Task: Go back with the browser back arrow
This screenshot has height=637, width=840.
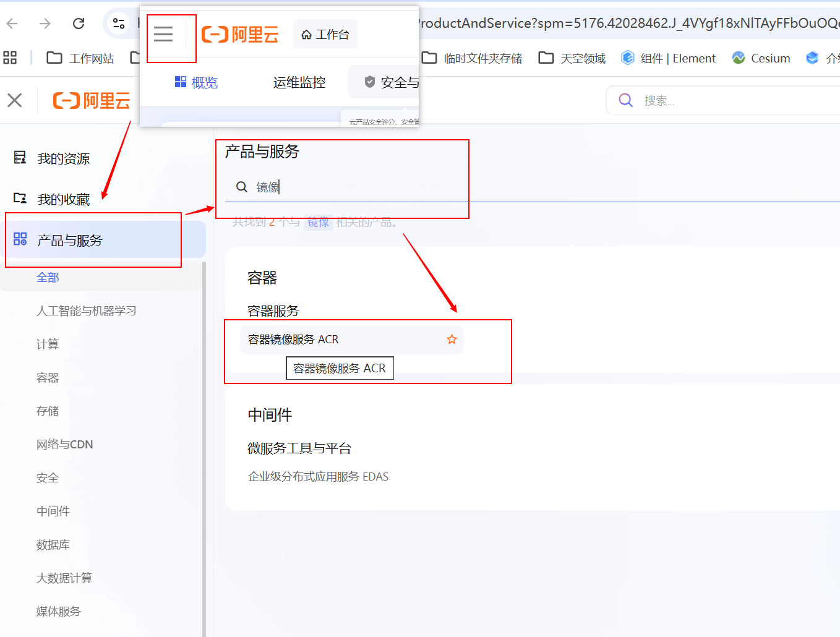Action: [12, 24]
